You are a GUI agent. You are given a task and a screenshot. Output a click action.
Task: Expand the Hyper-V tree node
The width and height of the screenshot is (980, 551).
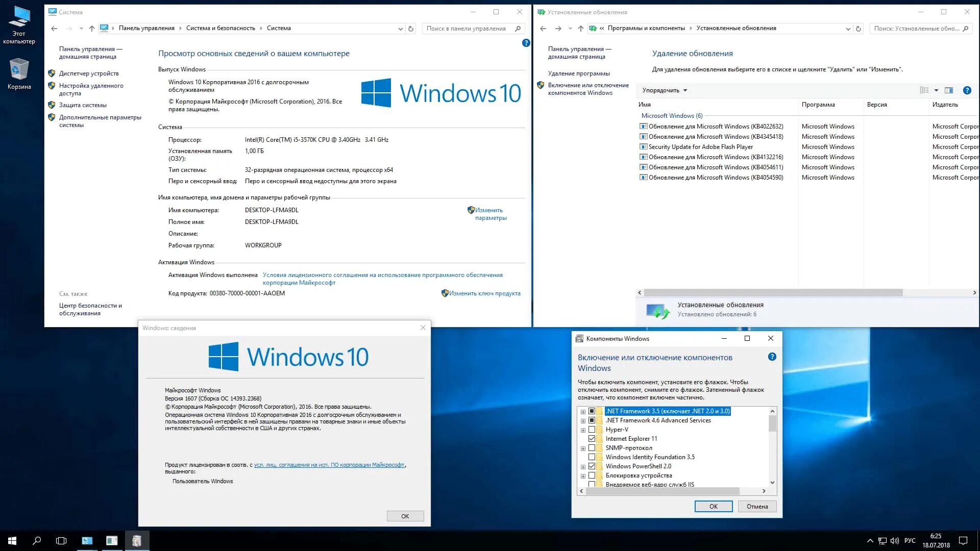583,430
